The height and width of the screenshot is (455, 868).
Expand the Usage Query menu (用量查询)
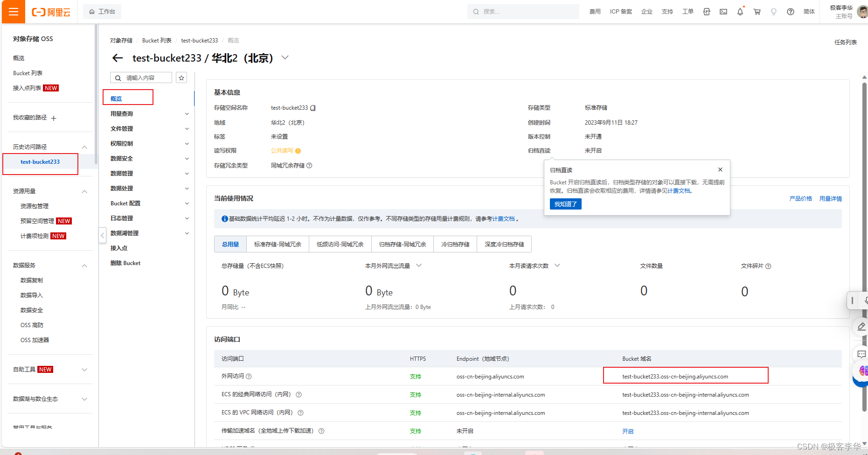(x=187, y=114)
